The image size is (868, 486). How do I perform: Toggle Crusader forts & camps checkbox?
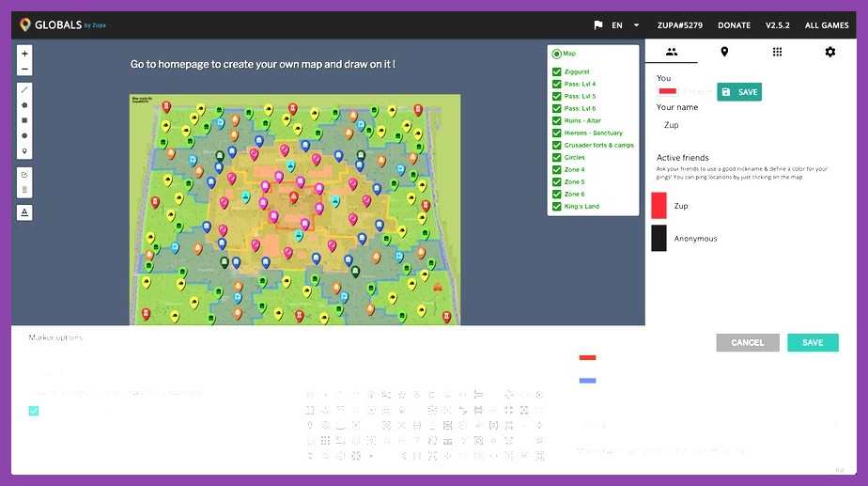(557, 145)
